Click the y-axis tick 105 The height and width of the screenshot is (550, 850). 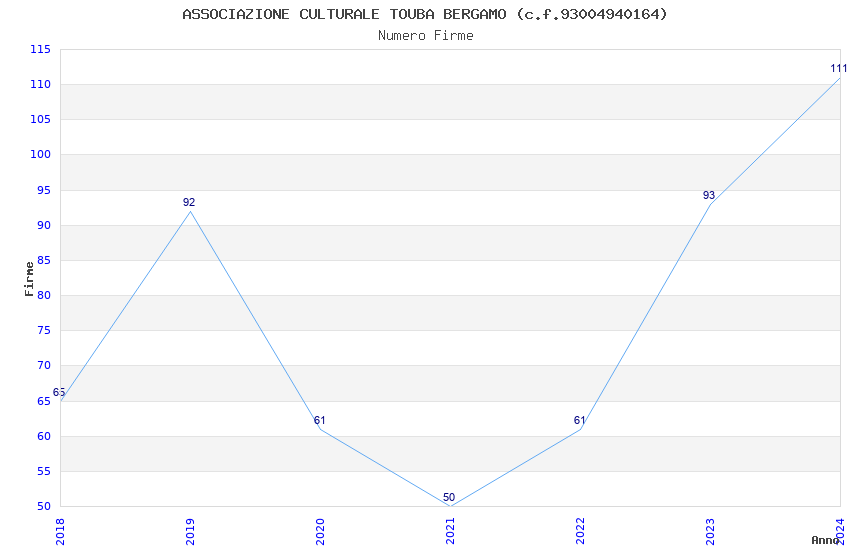click(x=40, y=119)
